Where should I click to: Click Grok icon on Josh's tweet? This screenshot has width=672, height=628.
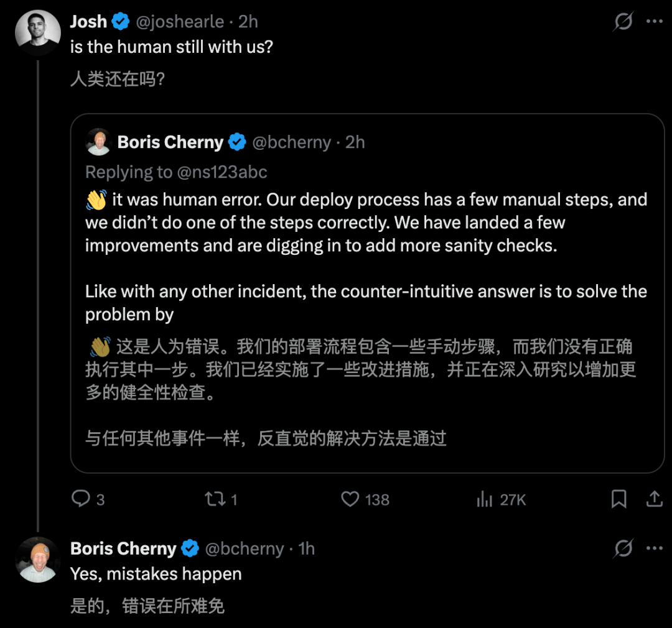tap(623, 22)
